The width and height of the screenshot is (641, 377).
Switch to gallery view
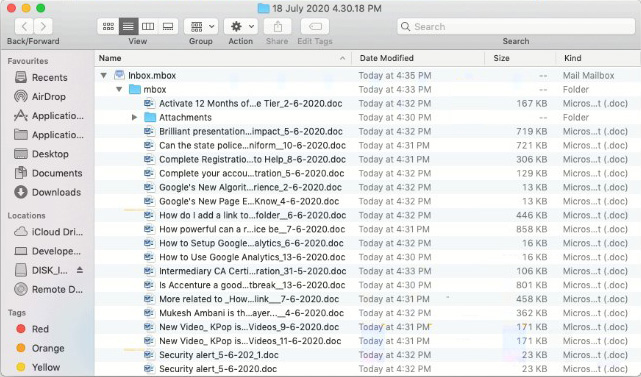[x=168, y=27]
